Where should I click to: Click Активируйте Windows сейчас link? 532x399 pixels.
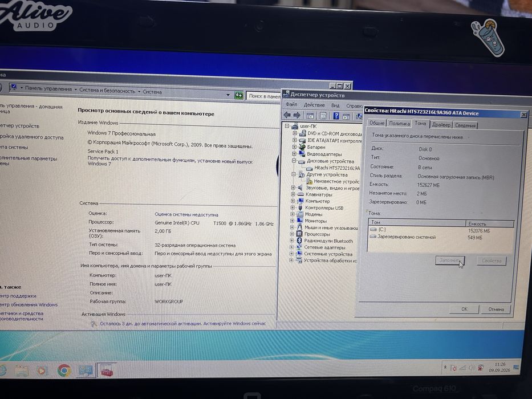(234, 323)
